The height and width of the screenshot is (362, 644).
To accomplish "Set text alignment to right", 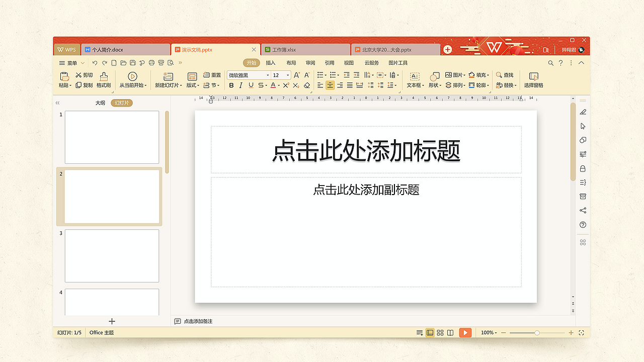I will click(x=340, y=85).
